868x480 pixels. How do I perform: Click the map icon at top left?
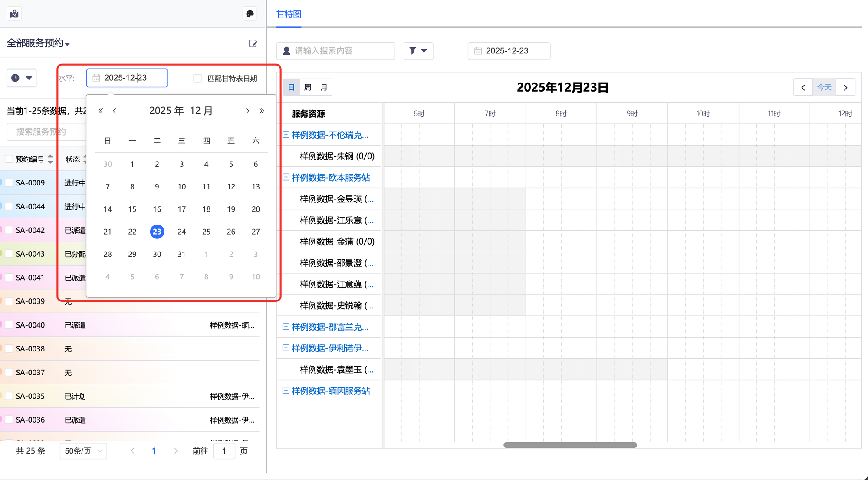point(14,13)
